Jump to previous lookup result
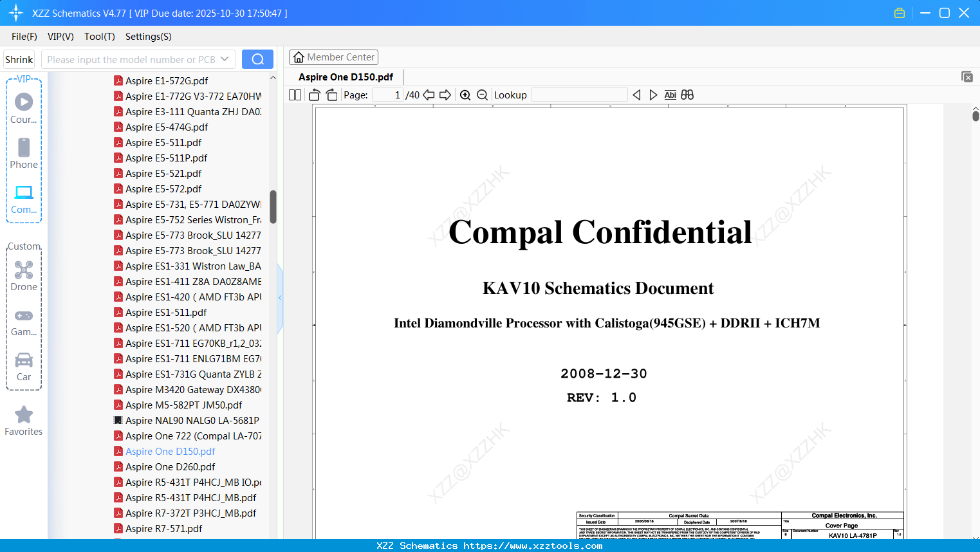Image resolution: width=980 pixels, height=552 pixels. coord(636,95)
